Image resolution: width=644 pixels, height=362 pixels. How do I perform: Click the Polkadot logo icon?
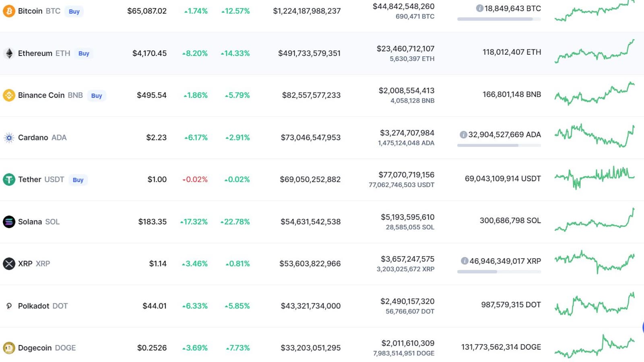[x=9, y=306]
